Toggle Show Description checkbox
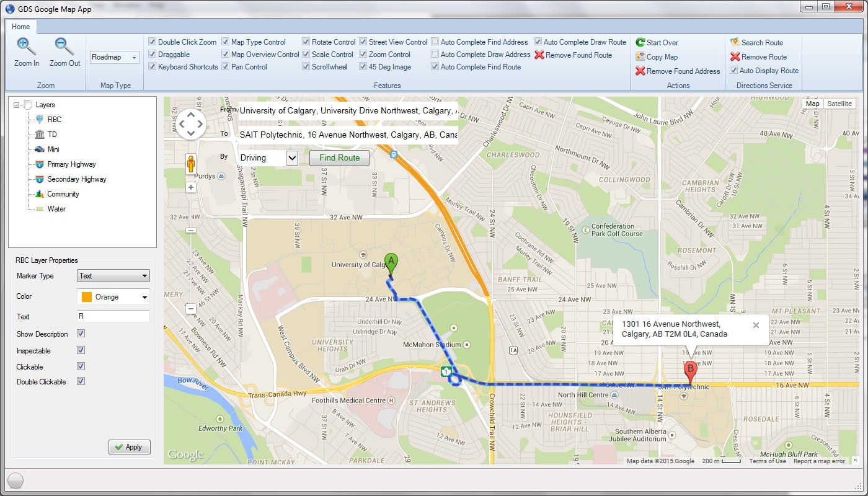Image resolution: width=868 pixels, height=496 pixels. [81, 334]
